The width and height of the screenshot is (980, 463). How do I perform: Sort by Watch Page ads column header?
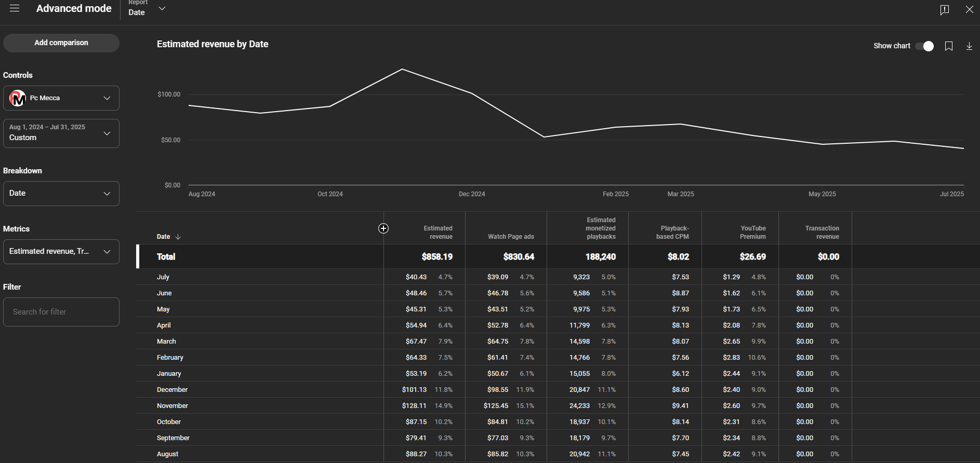tap(511, 237)
